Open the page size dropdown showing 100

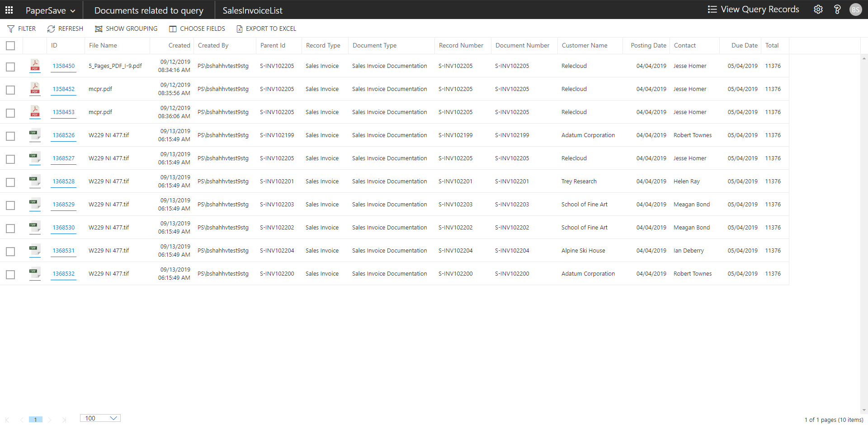[x=100, y=418]
